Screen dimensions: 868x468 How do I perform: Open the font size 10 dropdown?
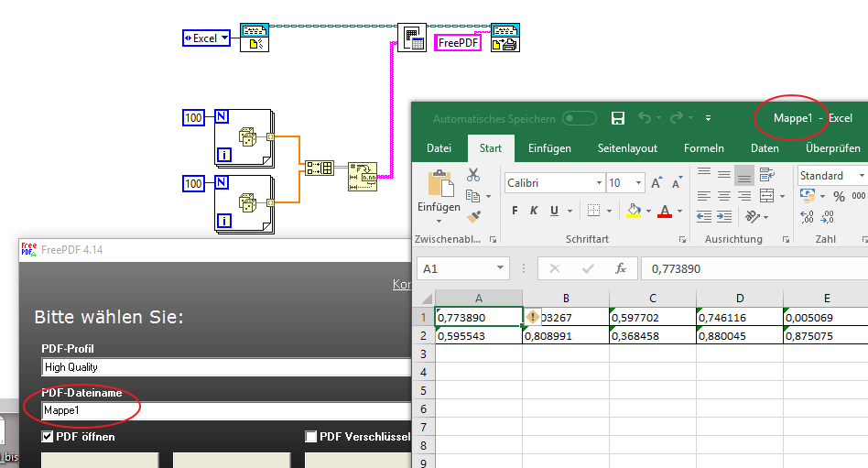pos(638,183)
